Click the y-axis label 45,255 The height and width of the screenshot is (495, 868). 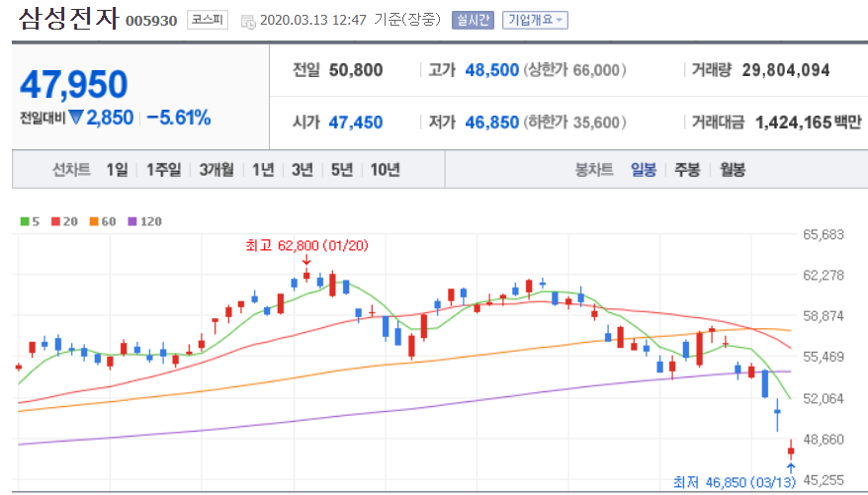[x=824, y=479]
